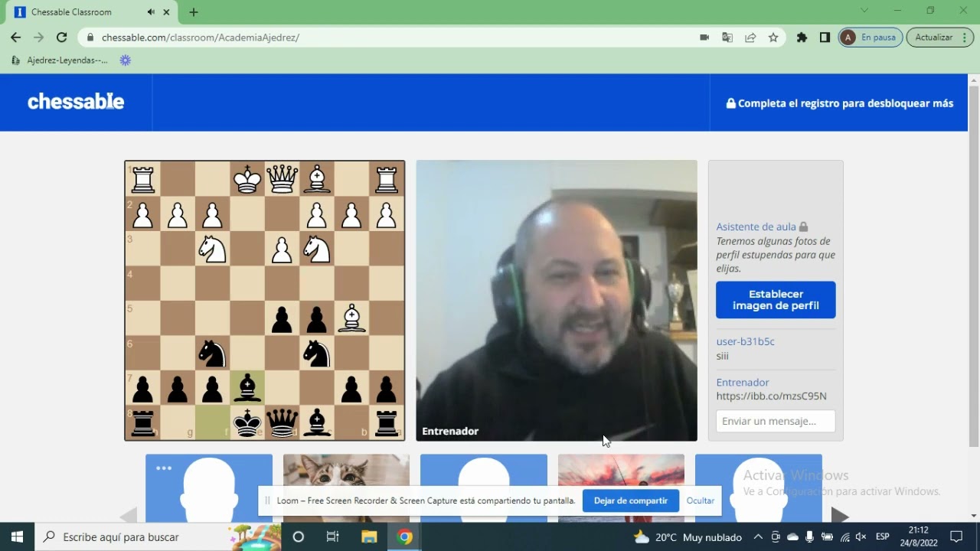This screenshot has height=551, width=980.
Task: Click the 'Asistente de aula' locked label
Action: click(762, 227)
